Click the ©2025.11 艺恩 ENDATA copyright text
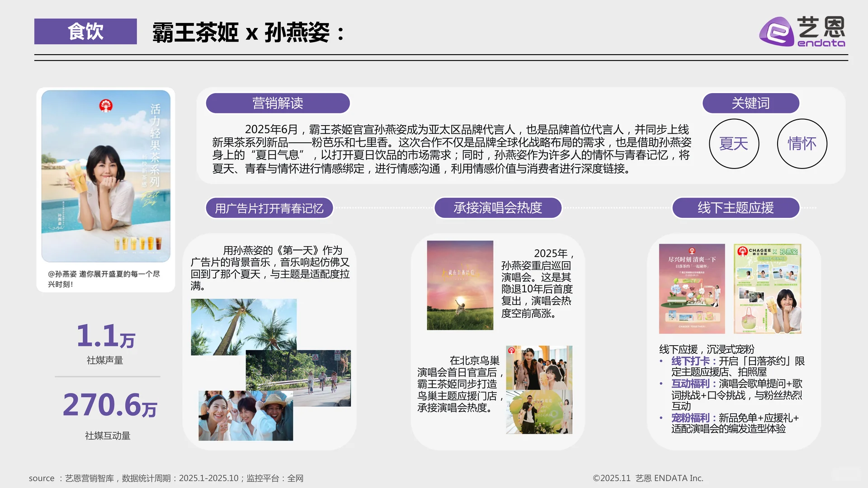Screen dimensions: 868x488 648,478
